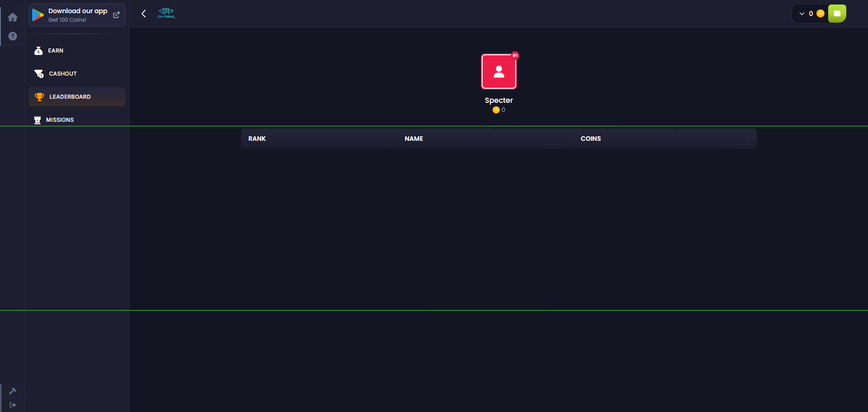Click the COINS column header
Viewport: 868px width, 412px height.
[590, 139]
